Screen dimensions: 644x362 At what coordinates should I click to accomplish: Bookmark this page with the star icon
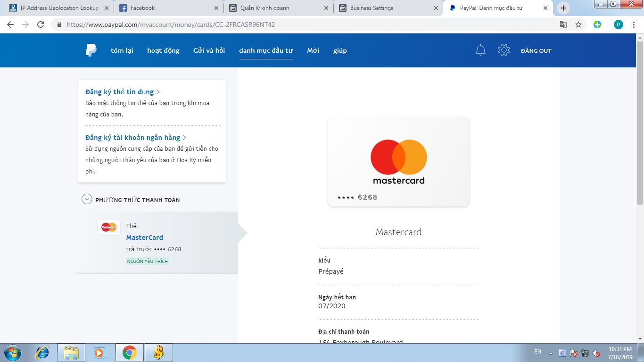[x=578, y=25]
